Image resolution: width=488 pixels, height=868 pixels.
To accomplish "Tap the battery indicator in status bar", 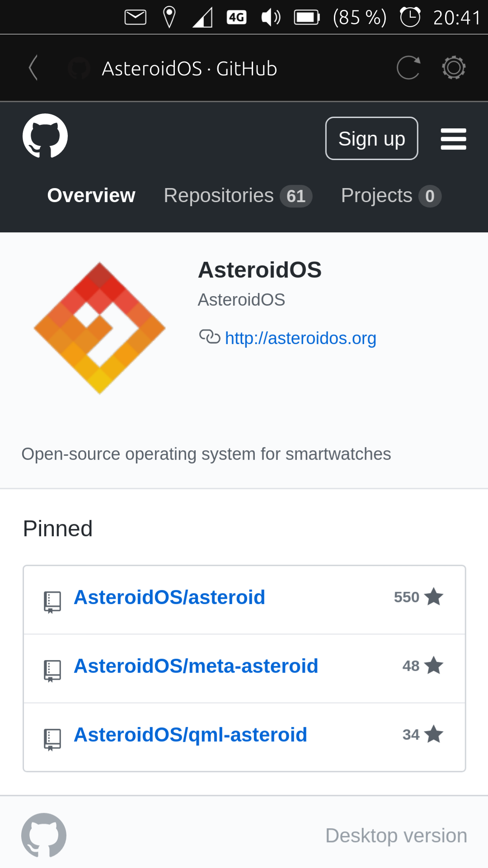I will 307,18.
